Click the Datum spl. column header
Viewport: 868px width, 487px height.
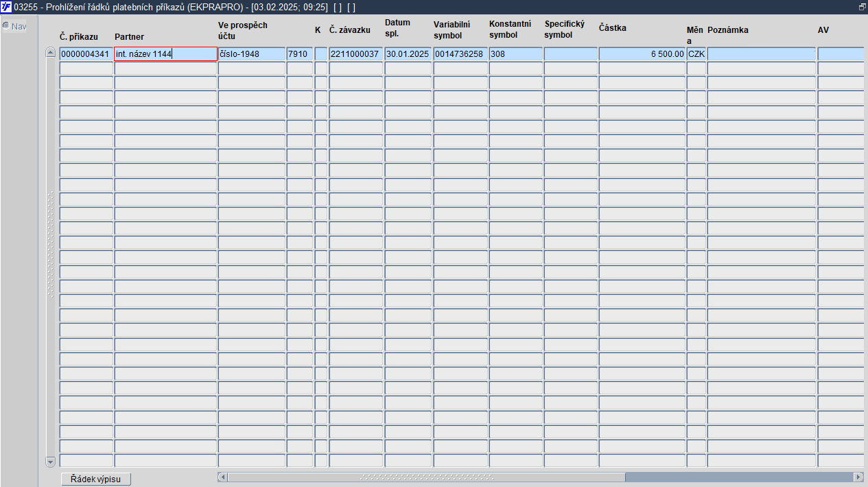397,27
